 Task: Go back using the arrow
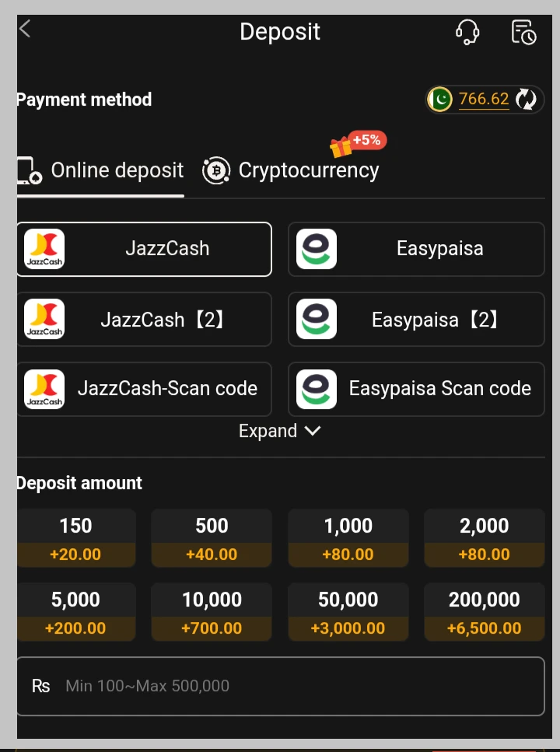(24, 29)
